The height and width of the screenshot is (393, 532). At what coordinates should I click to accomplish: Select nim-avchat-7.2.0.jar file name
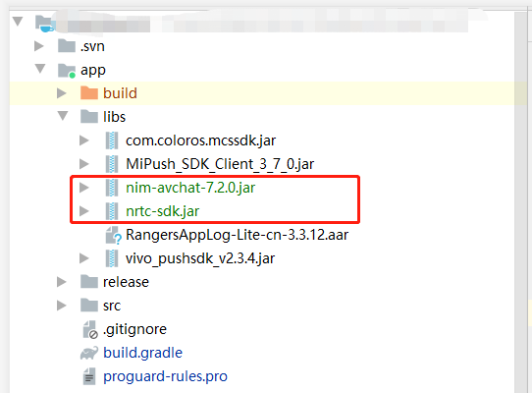(x=190, y=188)
